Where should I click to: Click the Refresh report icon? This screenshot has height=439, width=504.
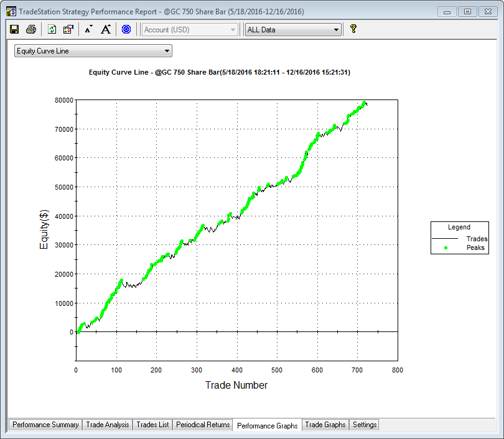click(52, 29)
